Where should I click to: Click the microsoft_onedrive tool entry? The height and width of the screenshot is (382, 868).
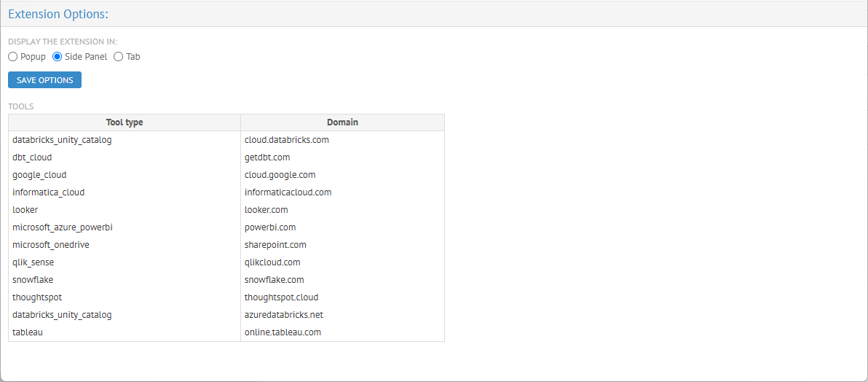point(51,245)
